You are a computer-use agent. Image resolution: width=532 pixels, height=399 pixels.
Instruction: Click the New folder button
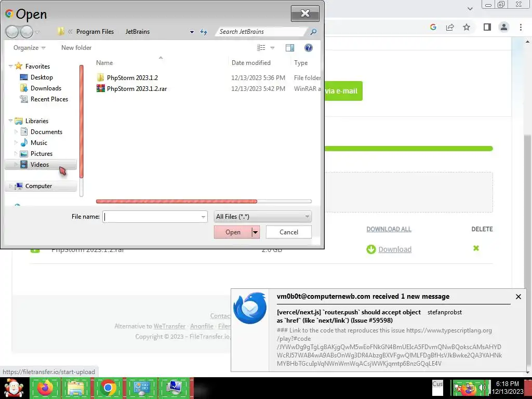76,48
